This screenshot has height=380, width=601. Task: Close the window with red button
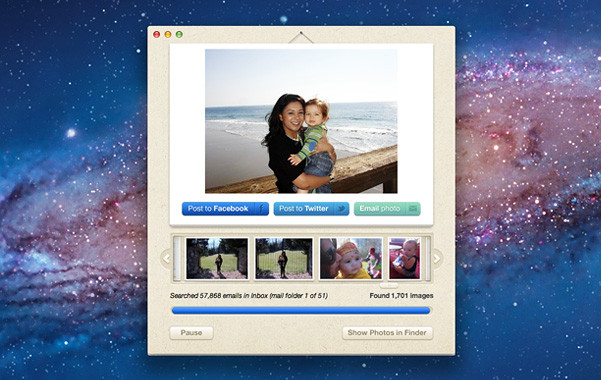click(x=157, y=35)
